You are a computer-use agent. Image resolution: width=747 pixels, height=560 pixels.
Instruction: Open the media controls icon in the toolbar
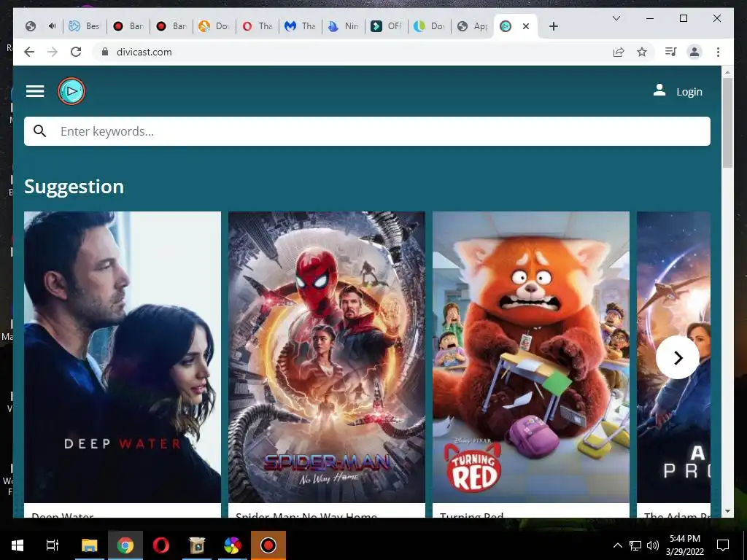tap(671, 52)
